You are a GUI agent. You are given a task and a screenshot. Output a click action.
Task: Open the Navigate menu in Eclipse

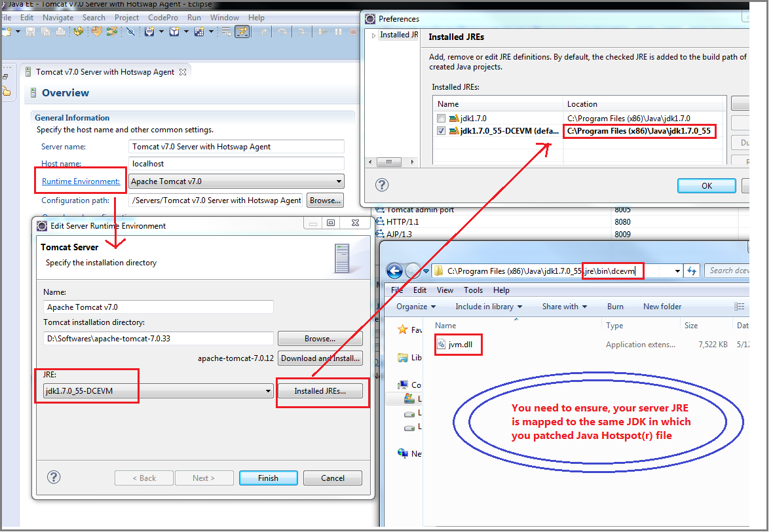pos(58,17)
